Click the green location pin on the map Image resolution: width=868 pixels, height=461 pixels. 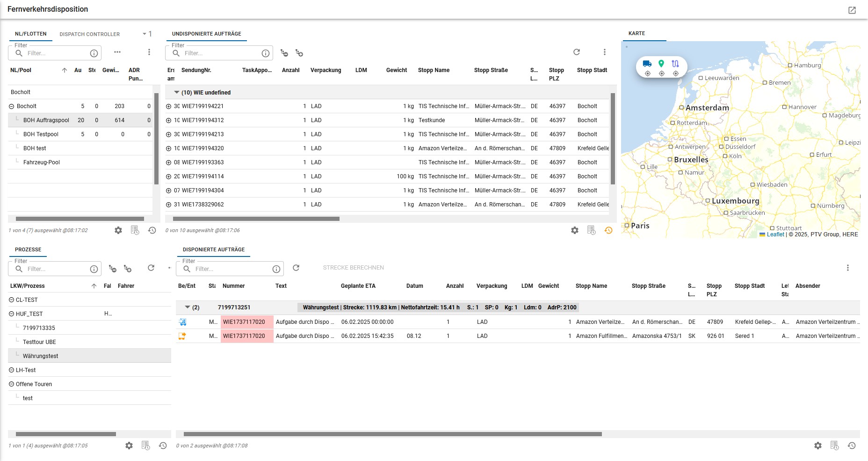pyautogui.click(x=661, y=64)
